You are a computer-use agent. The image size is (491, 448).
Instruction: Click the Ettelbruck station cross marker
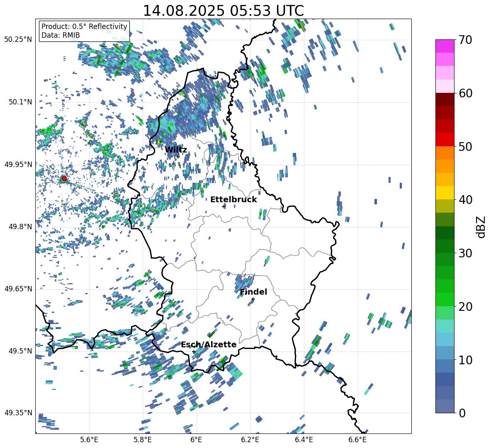[224, 206]
